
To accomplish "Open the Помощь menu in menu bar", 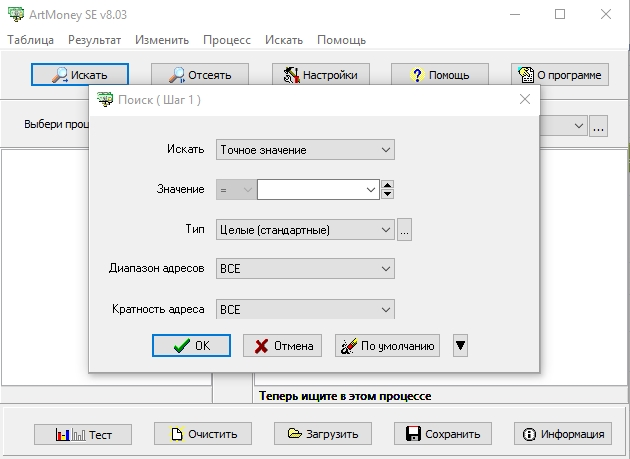I will click(x=342, y=40).
